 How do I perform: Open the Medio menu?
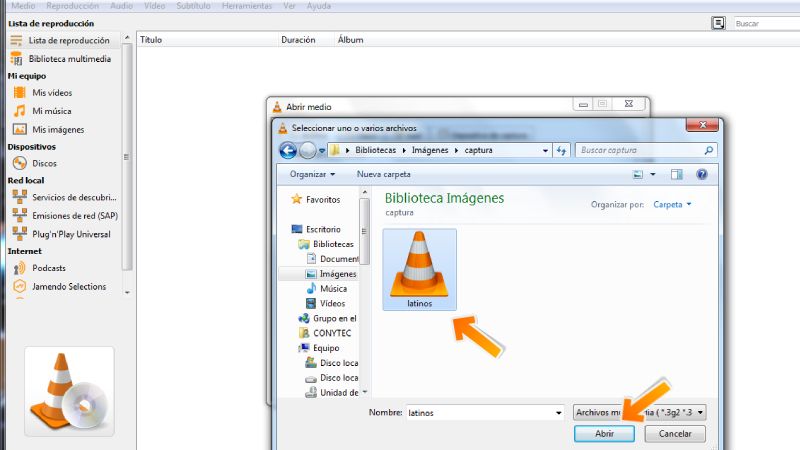click(x=23, y=6)
